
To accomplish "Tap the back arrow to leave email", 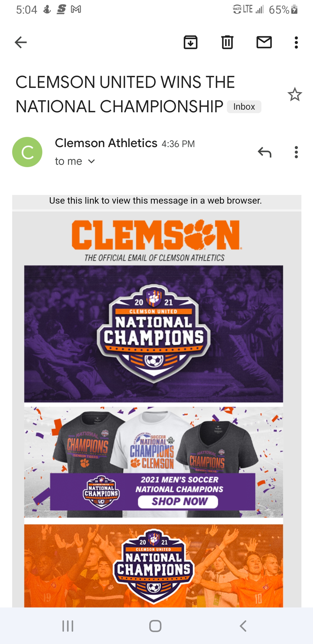I will (x=21, y=42).
